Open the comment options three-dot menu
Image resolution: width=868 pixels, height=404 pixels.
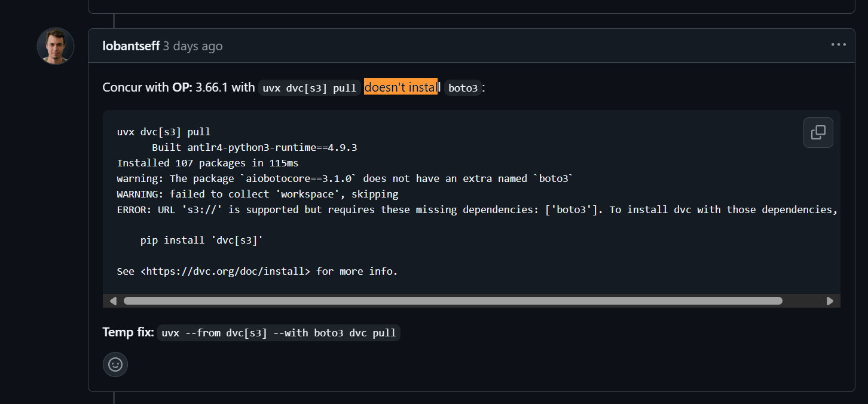point(838,45)
